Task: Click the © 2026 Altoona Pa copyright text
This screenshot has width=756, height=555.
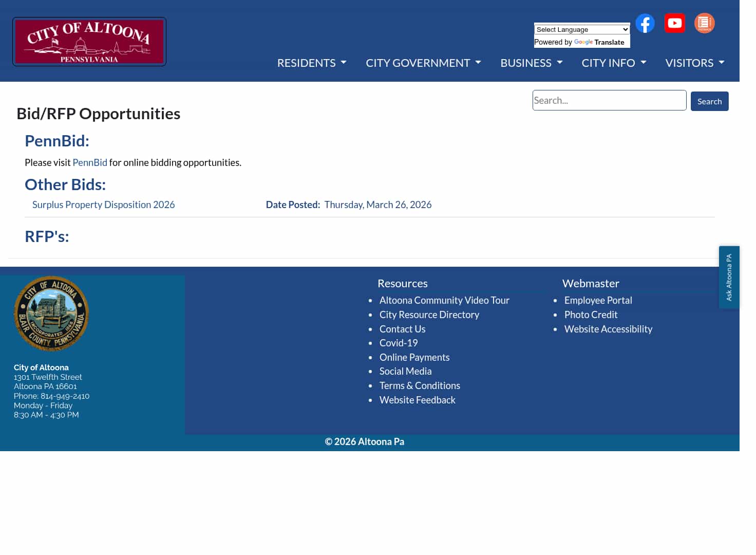Action: click(x=365, y=441)
